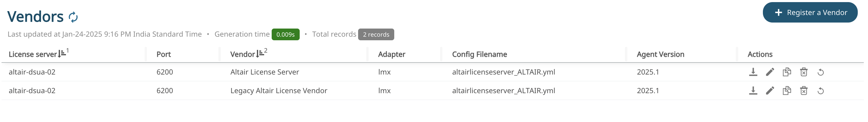This screenshot has height=122, width=868.
Task: Delete the Altair License Server vendor
Action: pos(804,72)
